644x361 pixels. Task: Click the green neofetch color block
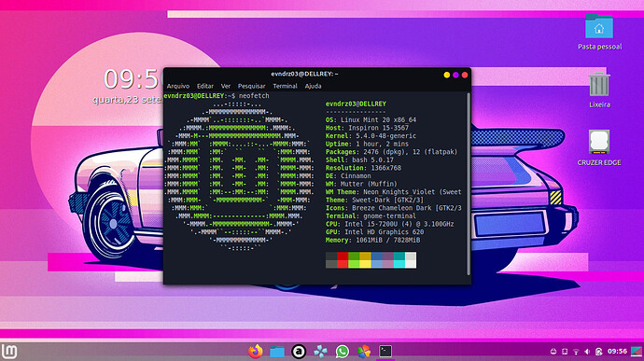354,260
